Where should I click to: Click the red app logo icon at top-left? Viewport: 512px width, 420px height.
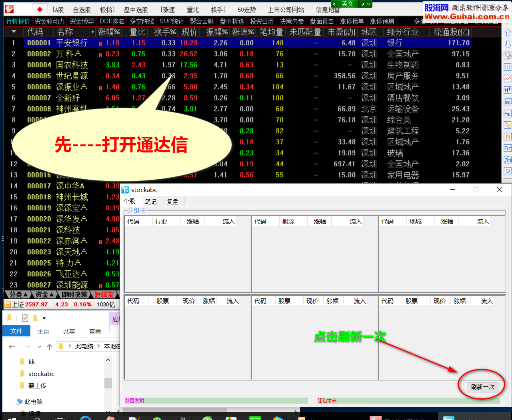tap(9, 9)
